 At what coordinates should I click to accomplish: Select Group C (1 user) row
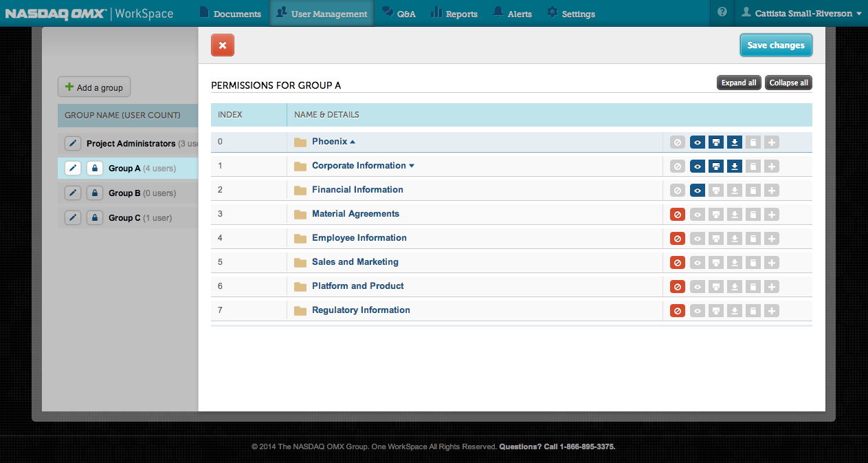point(128,217)
